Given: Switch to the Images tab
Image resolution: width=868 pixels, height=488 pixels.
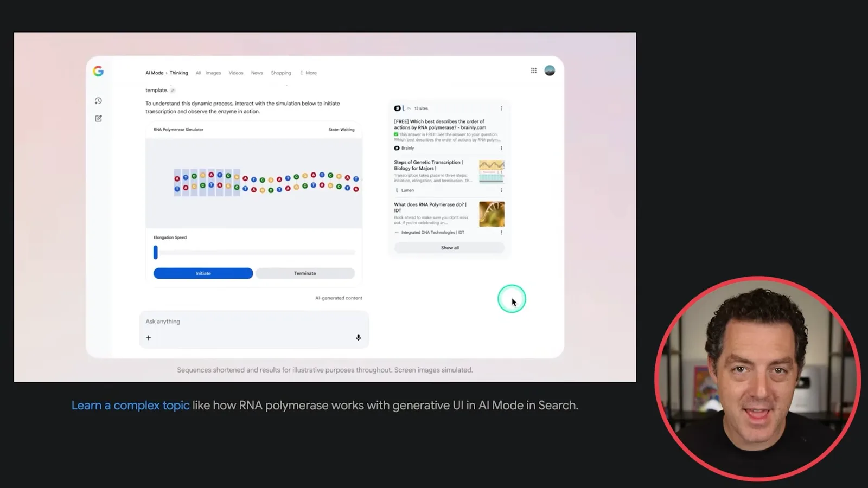Looking at the screenshot, I should (213, 73).
